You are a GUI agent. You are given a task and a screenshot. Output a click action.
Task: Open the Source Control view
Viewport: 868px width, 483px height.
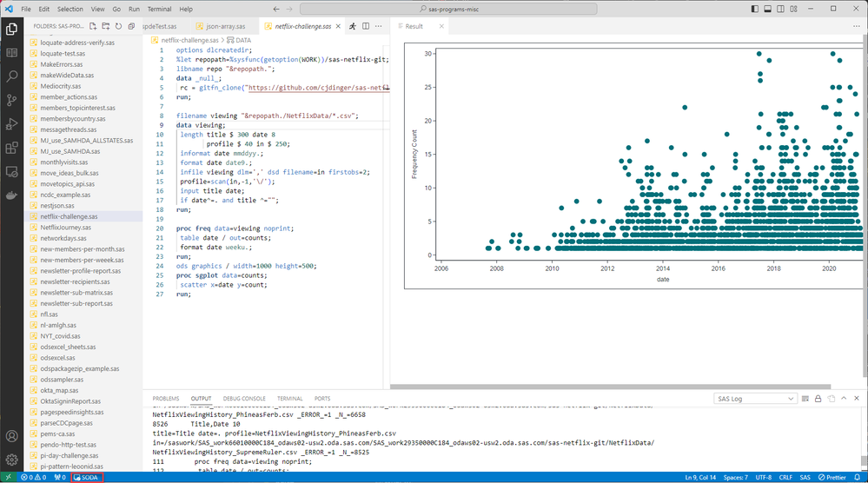coord(12,100)
